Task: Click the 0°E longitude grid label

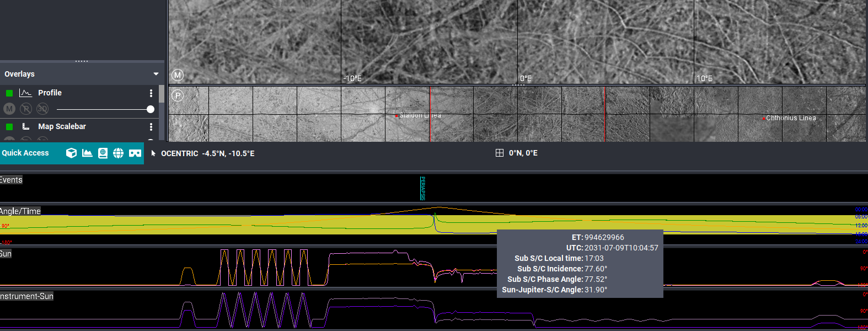Action: click(526, 78)
